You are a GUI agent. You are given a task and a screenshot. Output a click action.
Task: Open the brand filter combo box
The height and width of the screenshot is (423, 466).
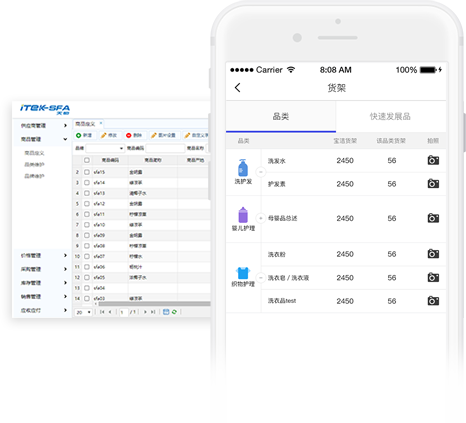(x=105, y=148)
